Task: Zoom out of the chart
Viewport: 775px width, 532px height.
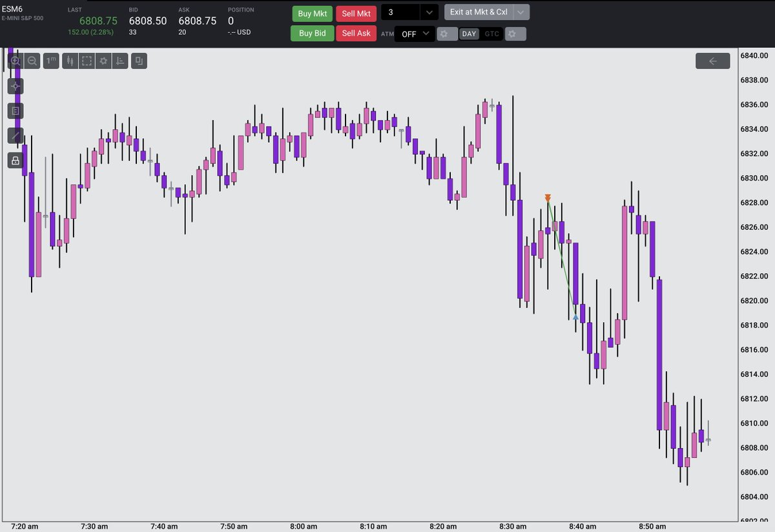Action: click(32, 61)
